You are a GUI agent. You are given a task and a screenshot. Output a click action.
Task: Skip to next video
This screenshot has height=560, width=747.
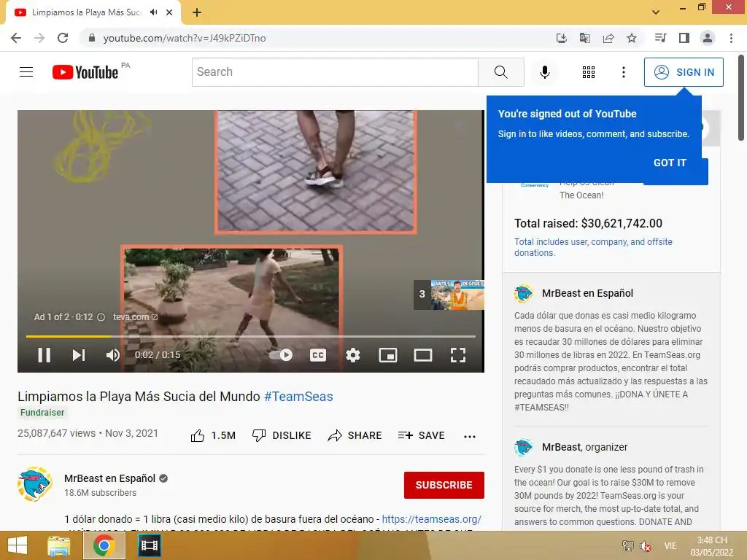[x=79, y=355]
